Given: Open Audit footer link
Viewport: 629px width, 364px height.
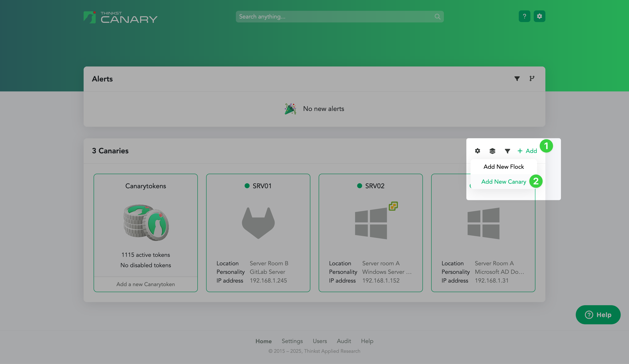Looking at the screenshot, I should point(344,341).
